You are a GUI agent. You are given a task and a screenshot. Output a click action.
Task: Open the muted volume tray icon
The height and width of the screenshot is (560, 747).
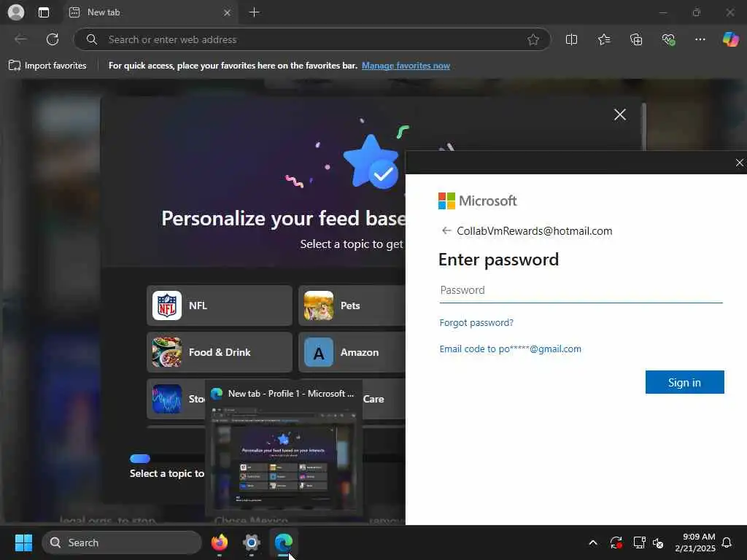tap(658, 542)
